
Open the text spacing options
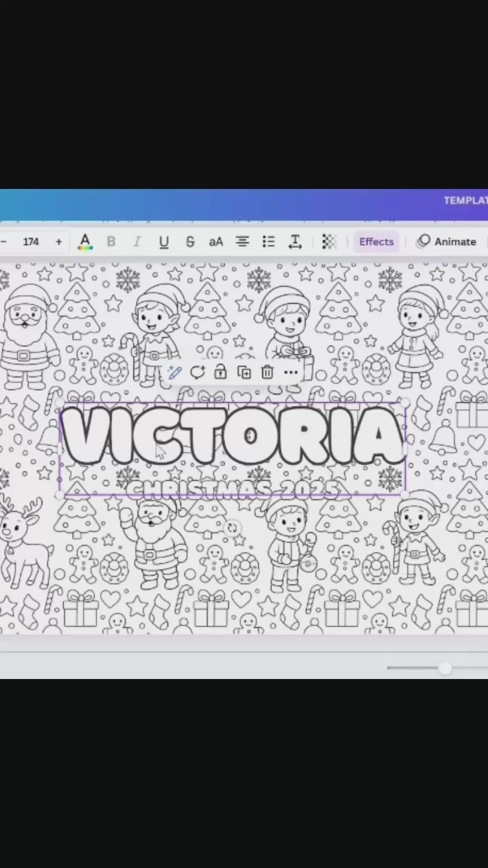295,242
